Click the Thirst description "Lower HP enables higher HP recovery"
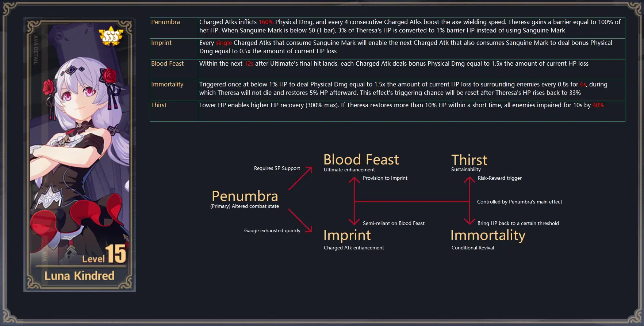 [x=402, y=105]
